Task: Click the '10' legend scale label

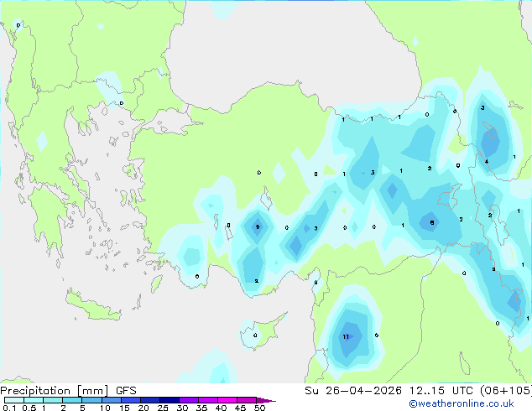Action: (105, 408)
